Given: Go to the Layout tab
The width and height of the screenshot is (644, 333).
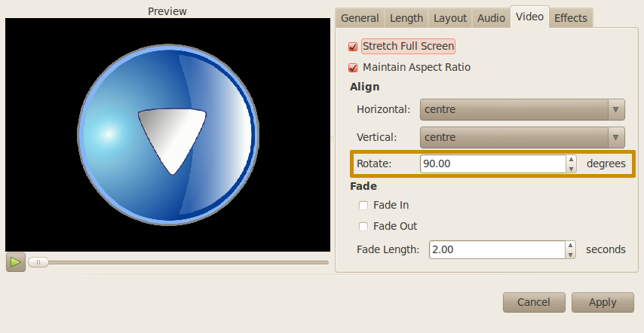Looking at the screenshot, I should [450, 18].
